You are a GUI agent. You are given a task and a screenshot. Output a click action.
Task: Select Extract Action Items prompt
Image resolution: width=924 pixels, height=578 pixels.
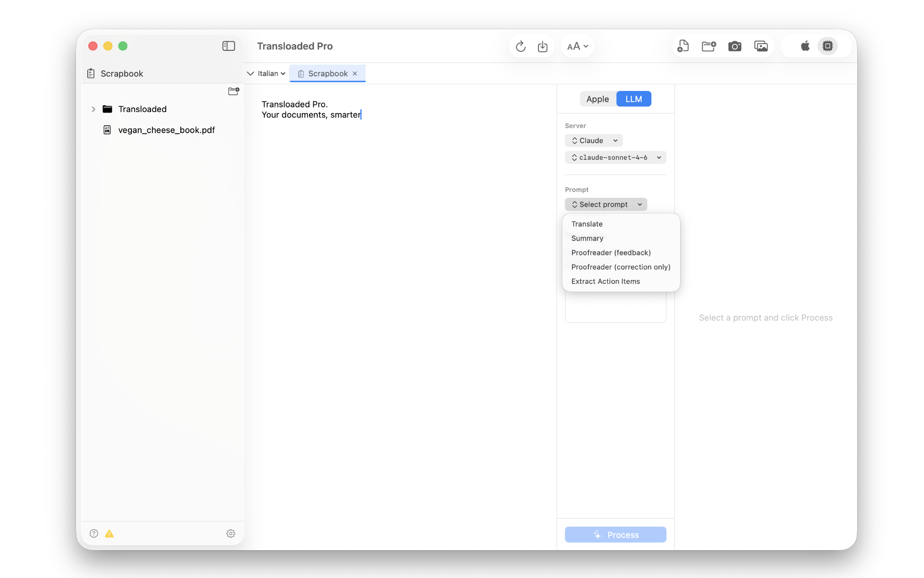pyautogui.click(x=605, y=282)
